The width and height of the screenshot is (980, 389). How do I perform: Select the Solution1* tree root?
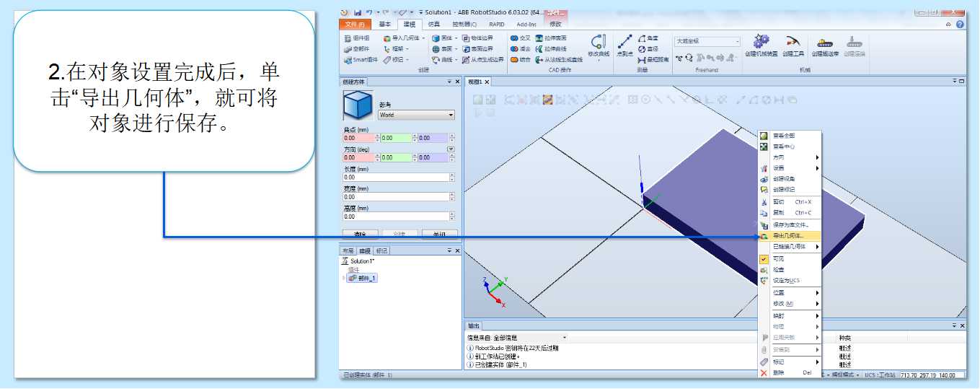tap(362, 261)
